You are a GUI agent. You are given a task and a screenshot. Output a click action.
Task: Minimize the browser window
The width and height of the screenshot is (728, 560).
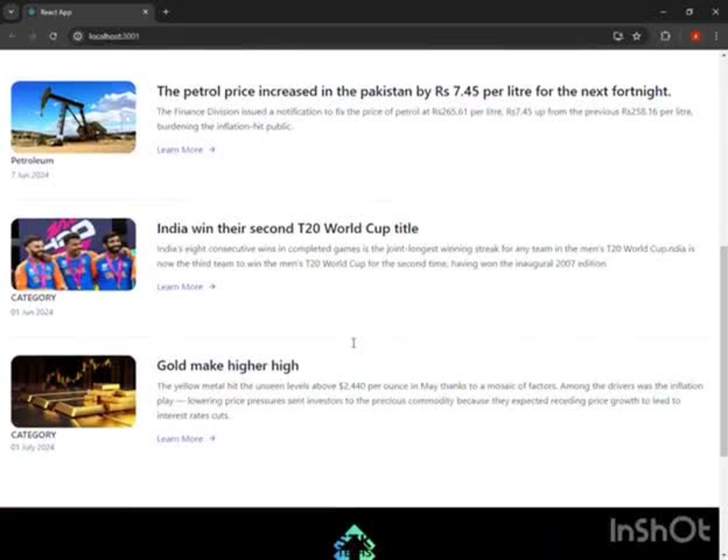[663, 12]
